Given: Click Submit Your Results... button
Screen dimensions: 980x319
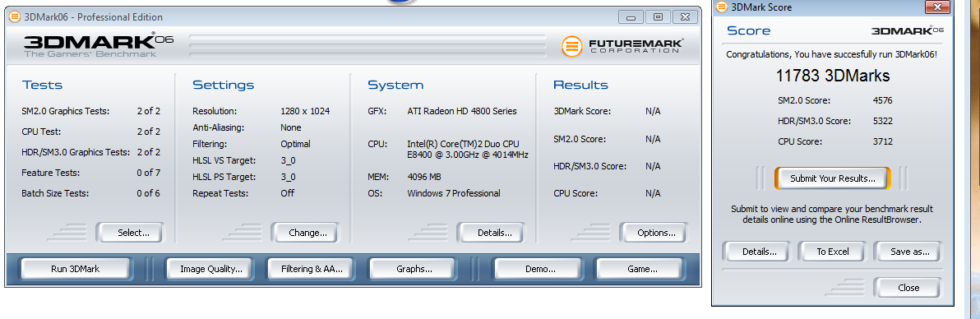Looking at the screenshot, I should click(833, 178).
